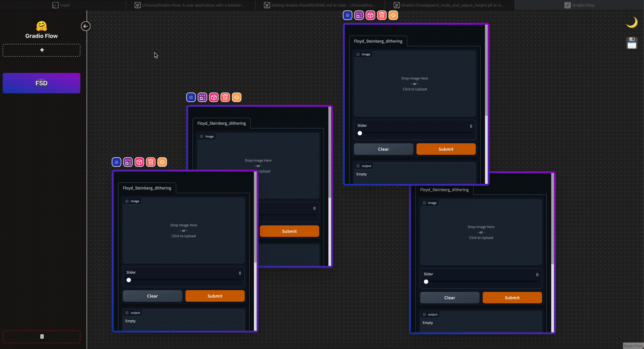This screenshot has width=644, height=349.
Task: Click the pink node-type icon in top toolbar
Action: point(370,15)
